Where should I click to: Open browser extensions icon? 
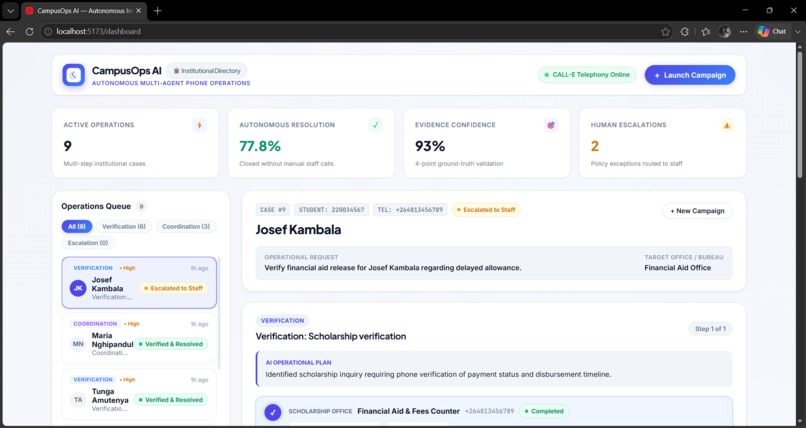685,31
